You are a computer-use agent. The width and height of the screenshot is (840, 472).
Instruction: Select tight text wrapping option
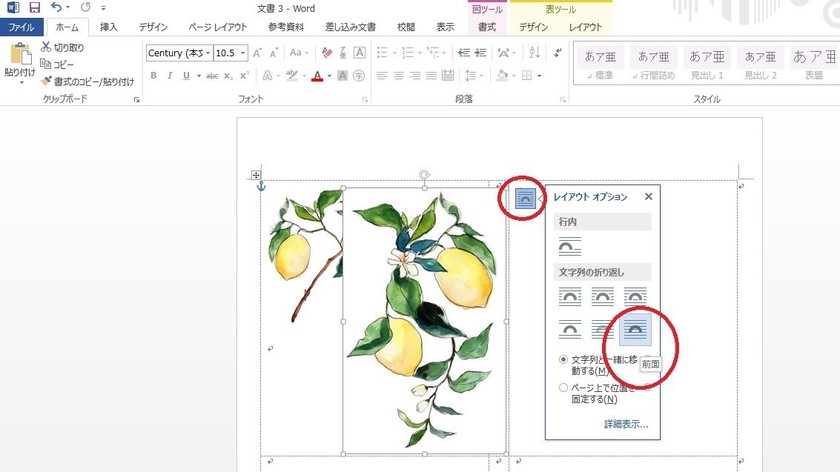tap(602, 296)
